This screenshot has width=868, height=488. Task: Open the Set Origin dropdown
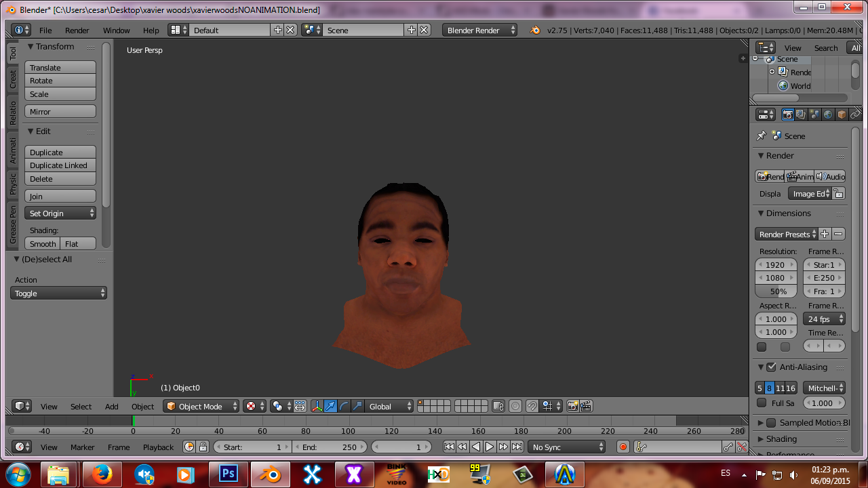pyautogui.click(x=60, y=213)
